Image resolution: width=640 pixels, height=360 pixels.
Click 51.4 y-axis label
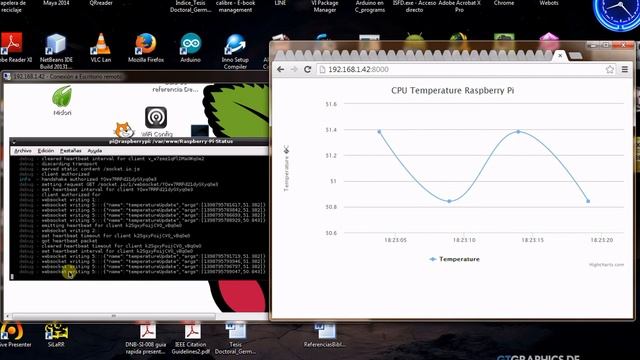(x=331, y=130)
